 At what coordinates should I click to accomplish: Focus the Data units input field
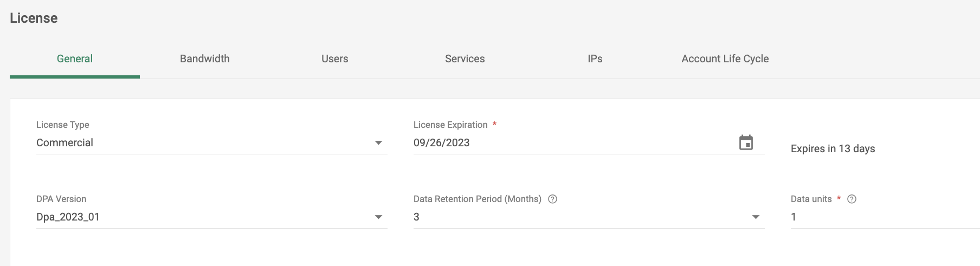(885, 217)
